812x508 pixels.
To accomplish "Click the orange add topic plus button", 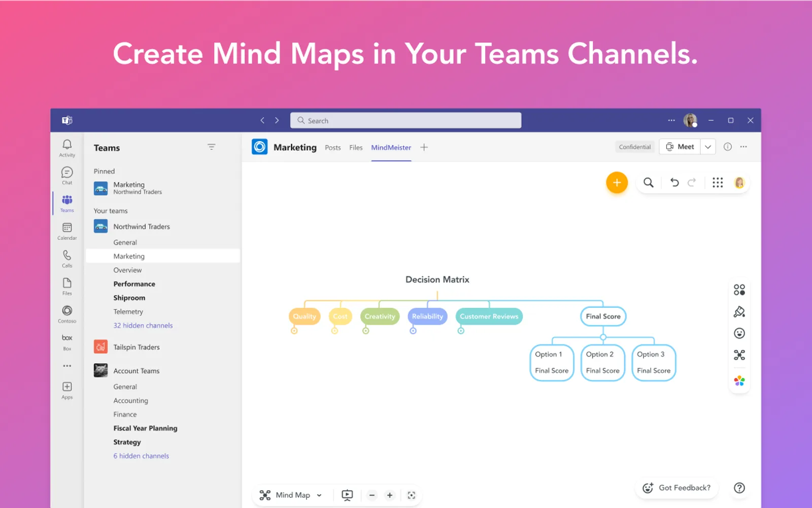I will [617, 182].
